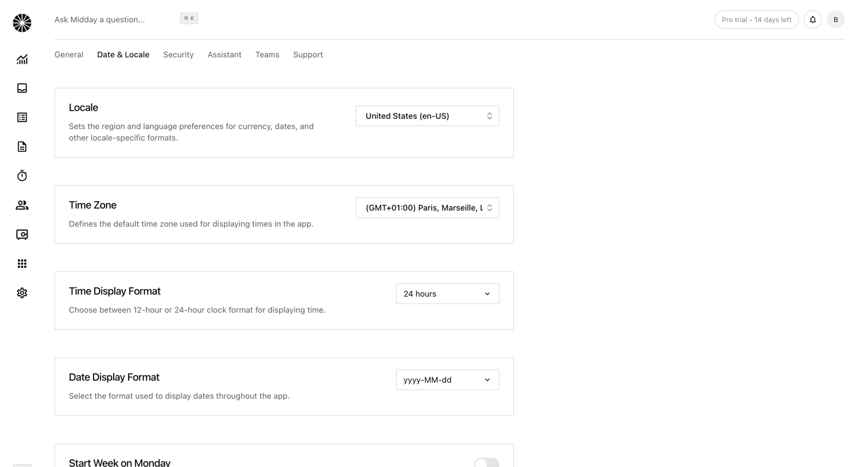Click the Pro trial 14 days left button
This screenshot has width=868, height=467.
(757, 20)
